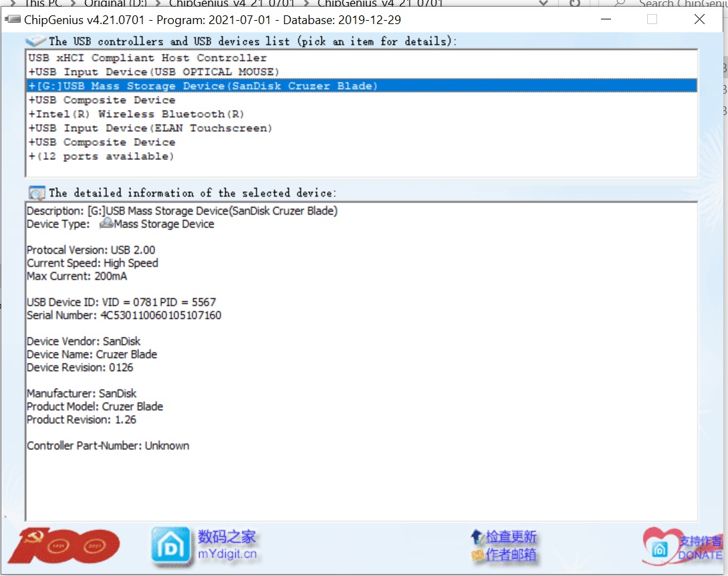
Task: Click the author mailbox envelope icon
Action: coord(478,554)
